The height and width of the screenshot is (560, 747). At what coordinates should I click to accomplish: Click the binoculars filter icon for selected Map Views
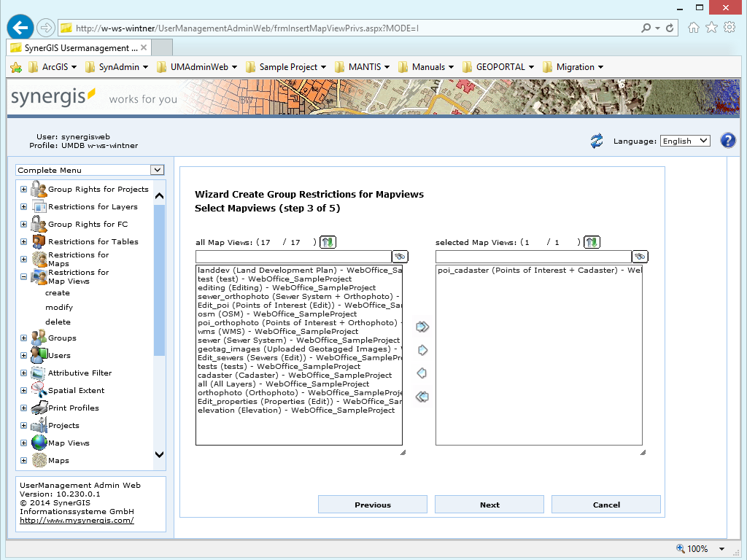pyautogui.click(x=639, y=256)
